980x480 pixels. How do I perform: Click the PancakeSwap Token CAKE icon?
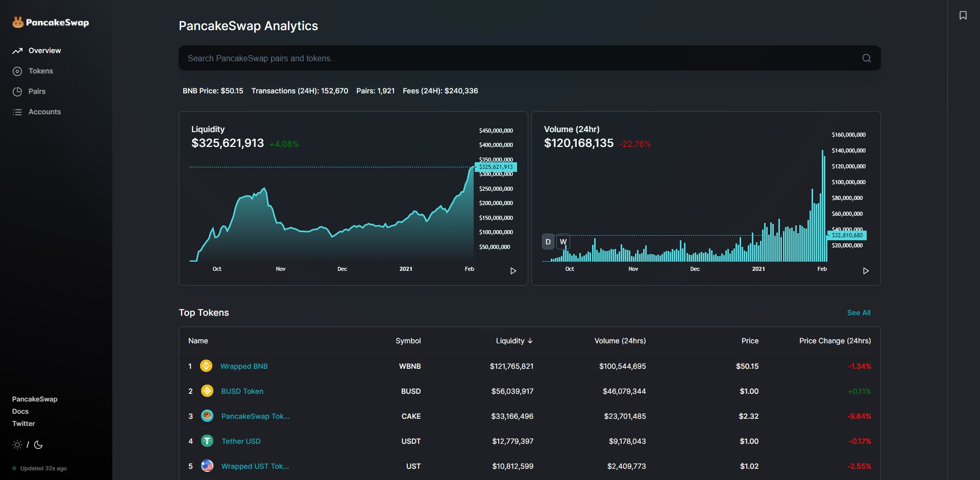pyautogui.click(x=207, y=416)
